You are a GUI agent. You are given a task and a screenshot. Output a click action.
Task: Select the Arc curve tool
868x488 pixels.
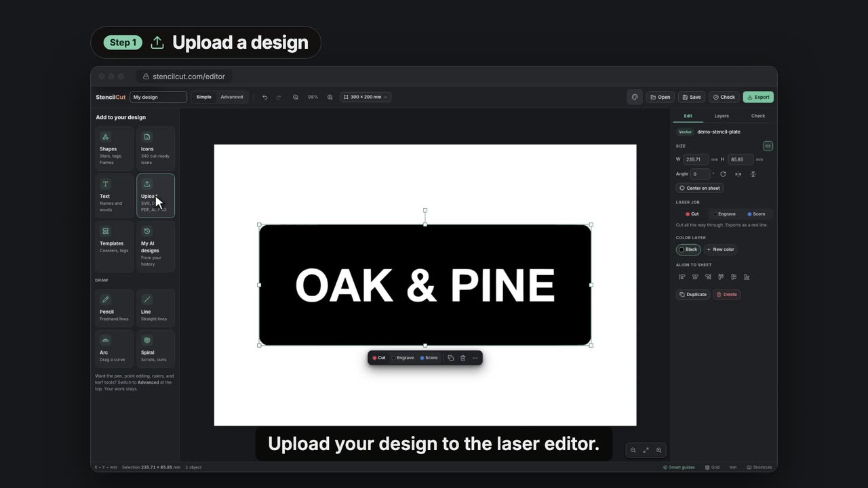[115, 348]
